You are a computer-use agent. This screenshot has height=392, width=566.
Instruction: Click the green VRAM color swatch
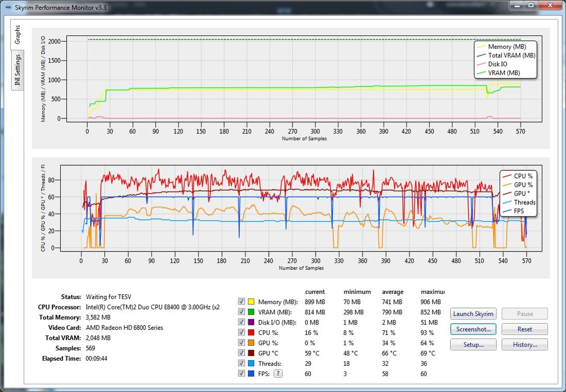(251, 312)
